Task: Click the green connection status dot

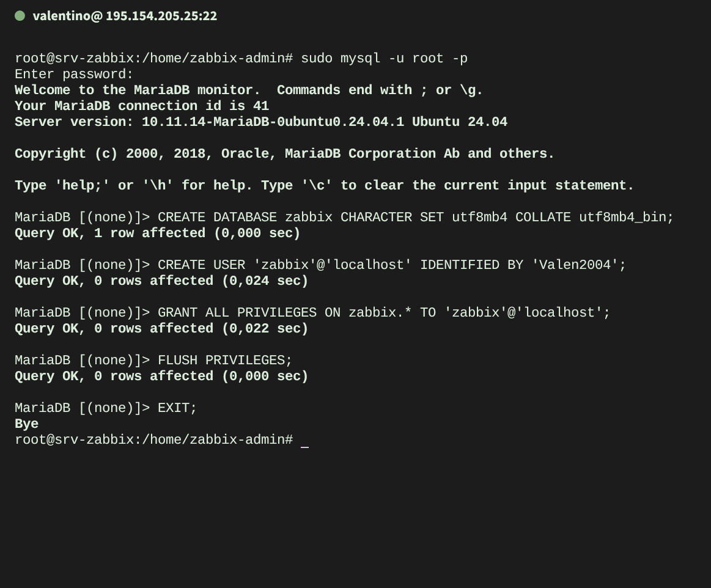Action: (x=20, y=16)
